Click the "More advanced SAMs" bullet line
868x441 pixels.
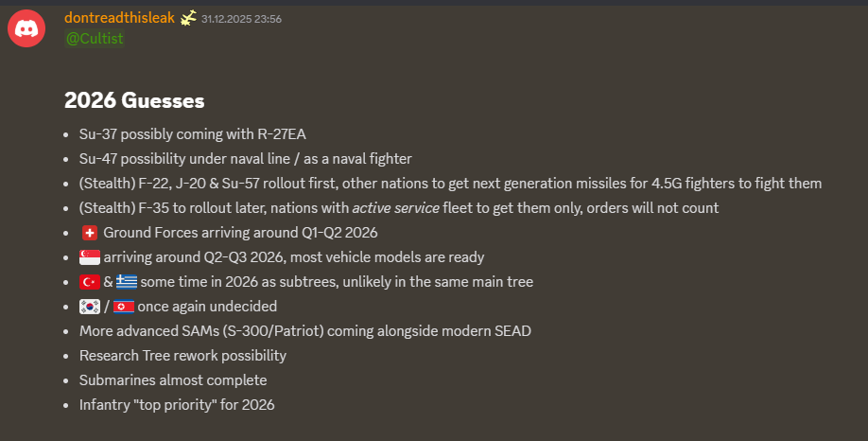[x=306, y=331]
